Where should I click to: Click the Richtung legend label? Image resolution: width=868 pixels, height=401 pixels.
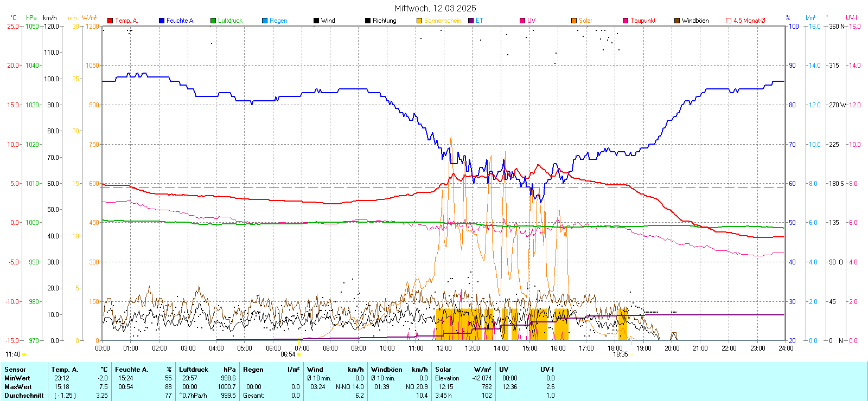coord(384,21)
